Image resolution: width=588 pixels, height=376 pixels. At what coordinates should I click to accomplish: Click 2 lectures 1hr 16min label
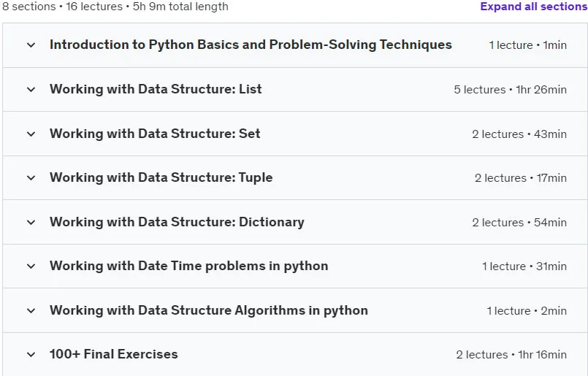coord(511,355)
